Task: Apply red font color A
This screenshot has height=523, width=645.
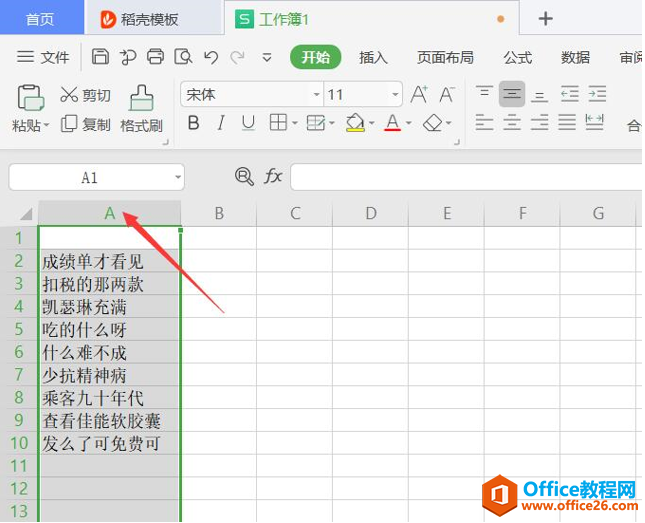Action: [x=392, y=123]
